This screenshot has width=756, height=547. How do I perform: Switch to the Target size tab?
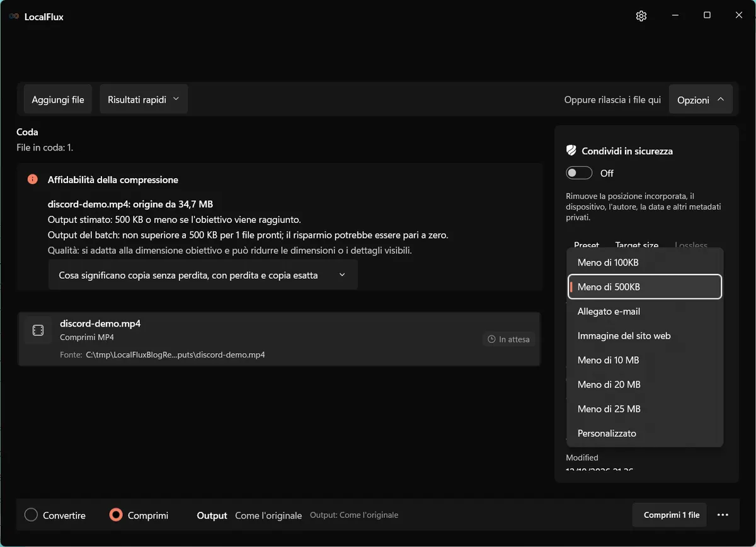(637, 245)
